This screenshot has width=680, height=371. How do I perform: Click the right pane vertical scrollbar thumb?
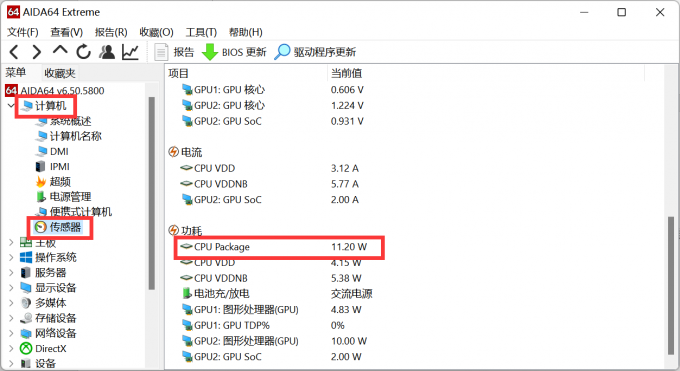670,286
